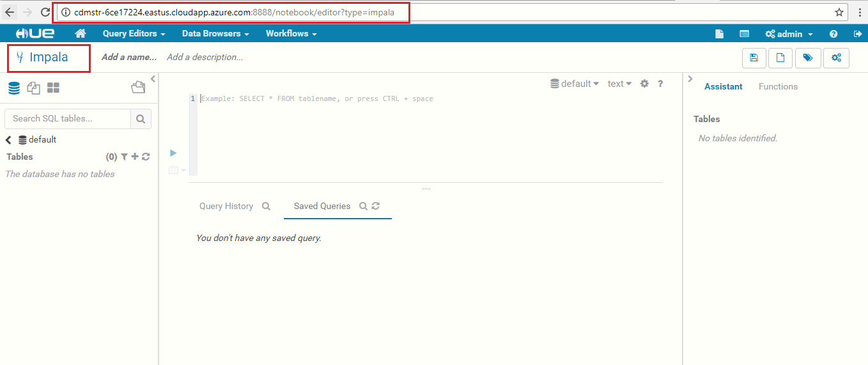Click "No tables identified." text
868x365 pixels.
tap(738, 139)
